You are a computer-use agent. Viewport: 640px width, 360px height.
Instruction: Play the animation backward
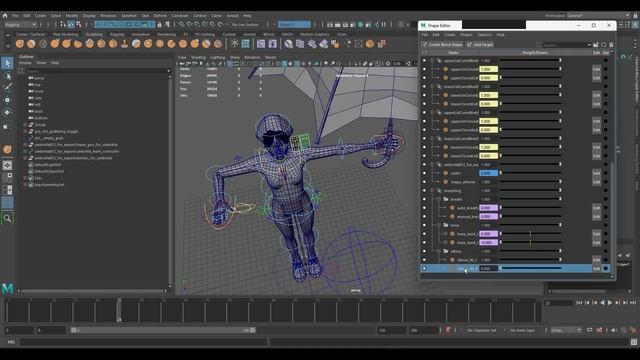coord(602,302)
